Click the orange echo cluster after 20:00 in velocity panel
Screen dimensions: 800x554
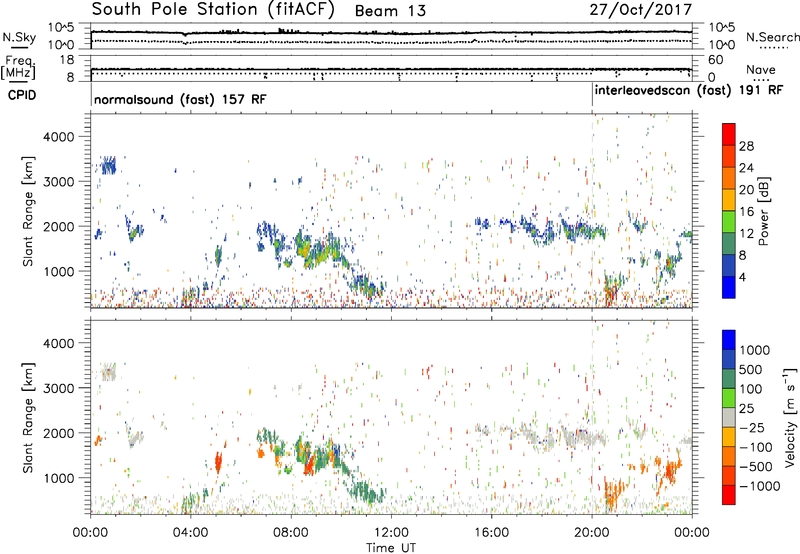point(614,493)
